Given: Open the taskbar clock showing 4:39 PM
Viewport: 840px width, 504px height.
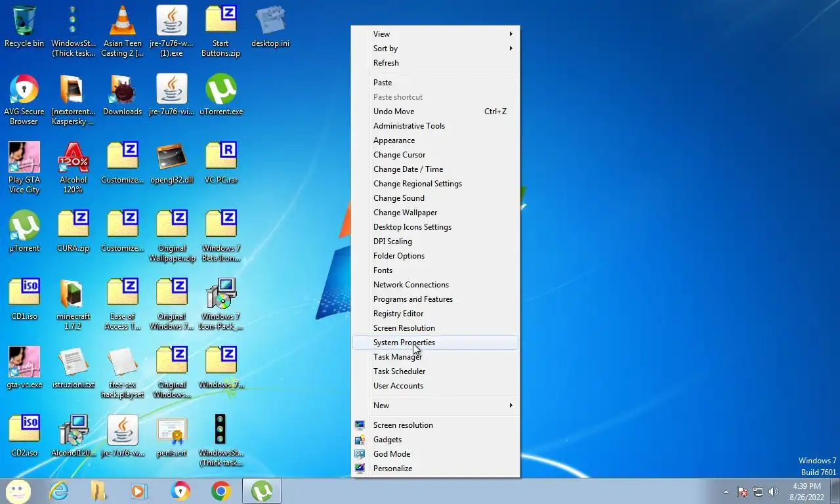Looking at the screenshot, I should 807,492.
